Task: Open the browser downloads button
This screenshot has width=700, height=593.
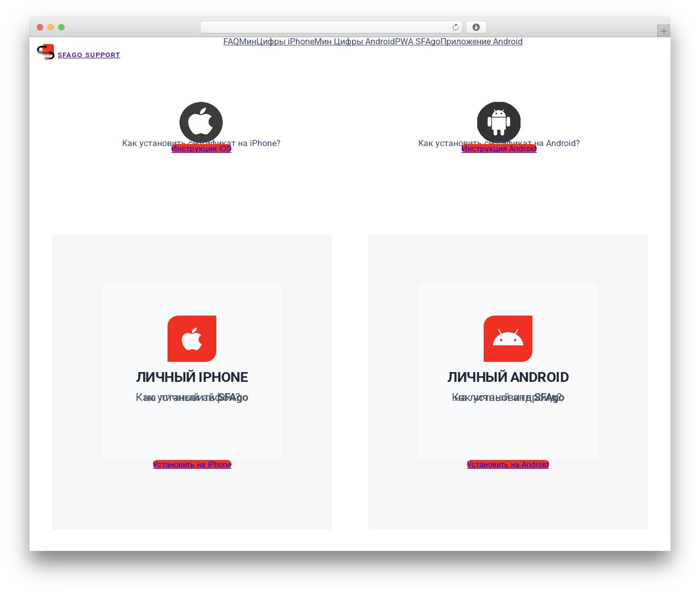Action: [476, 27]
